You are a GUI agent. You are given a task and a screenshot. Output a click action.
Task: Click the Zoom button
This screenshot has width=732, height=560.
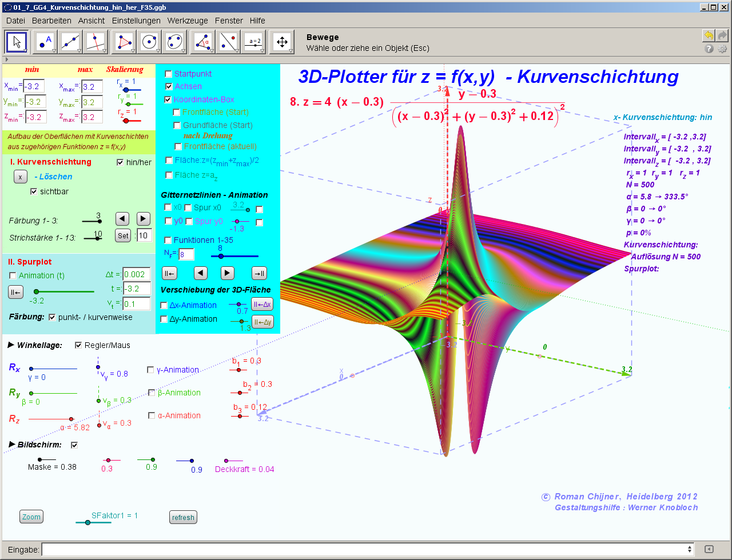click(x=31, y=517)
